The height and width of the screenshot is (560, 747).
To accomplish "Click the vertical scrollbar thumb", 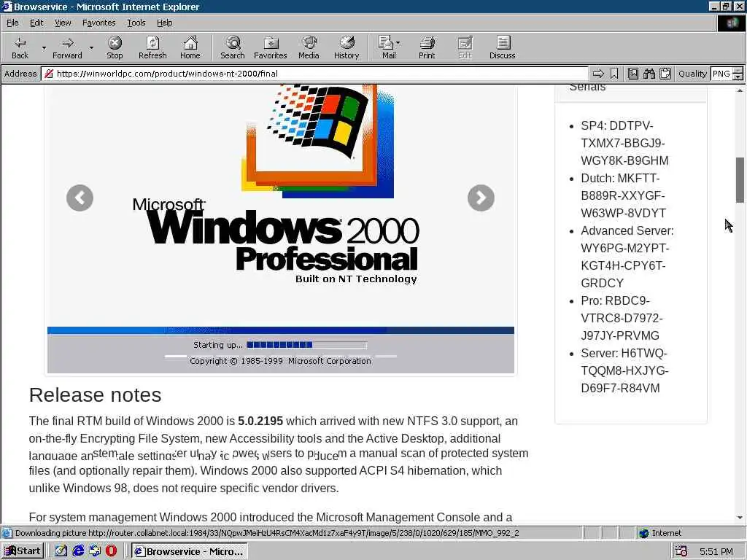I will (x=740, y=180).
